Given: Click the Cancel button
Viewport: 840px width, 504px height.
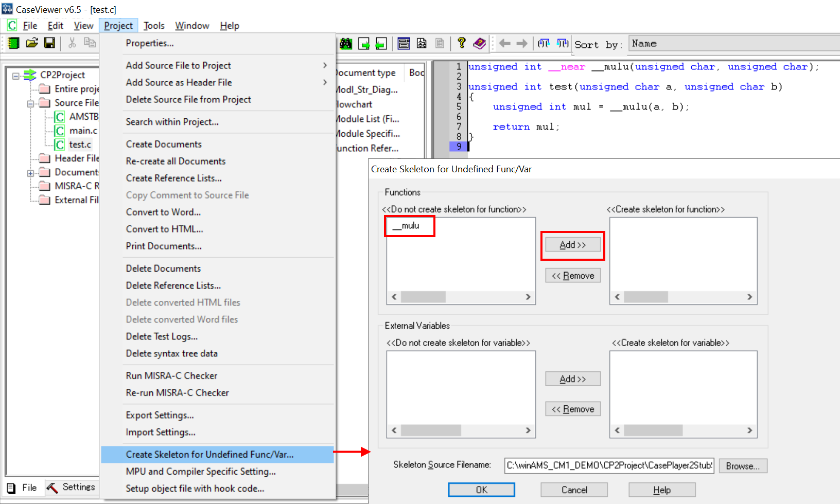Looking at the screenshot, I should click(x=574, y=490).
